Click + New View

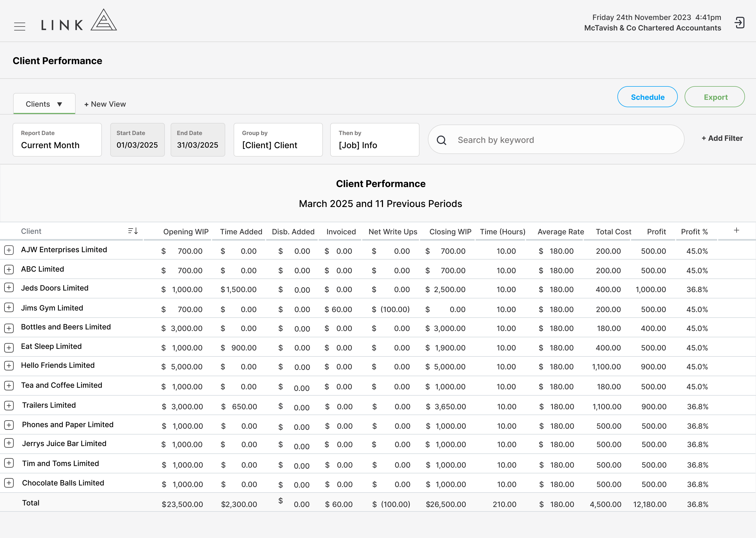[105, 104]
